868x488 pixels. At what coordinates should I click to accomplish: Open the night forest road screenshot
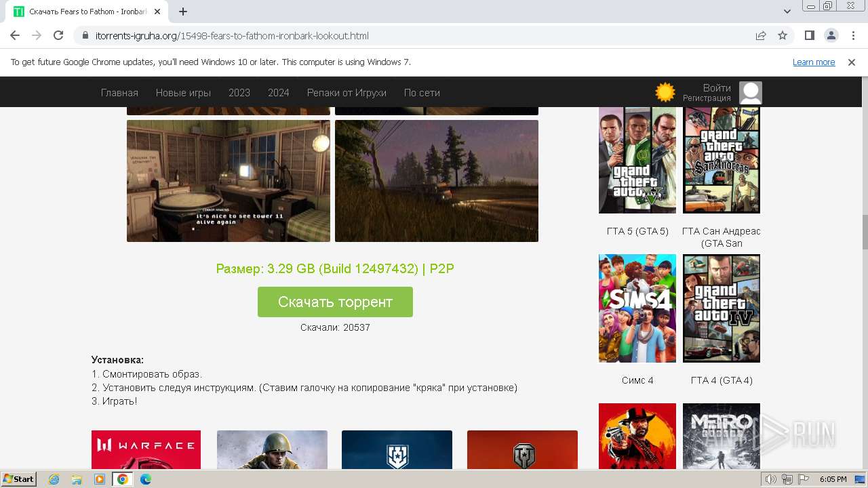pos(437,181)
